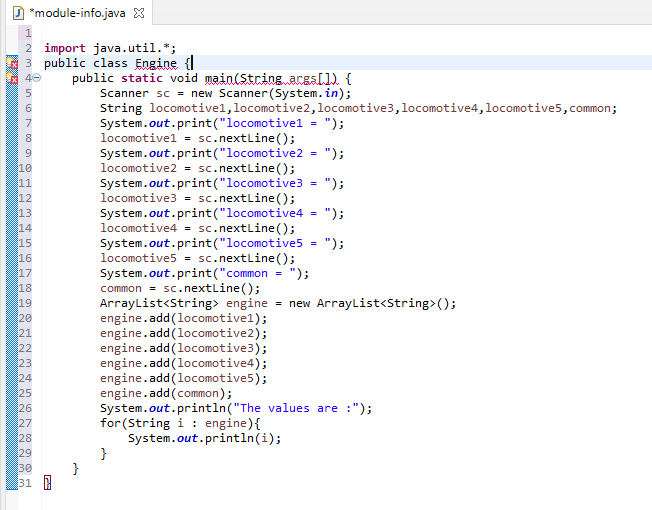Click the for(String i : engine) loop header
The image size is (652, 510).
[180, 423]
